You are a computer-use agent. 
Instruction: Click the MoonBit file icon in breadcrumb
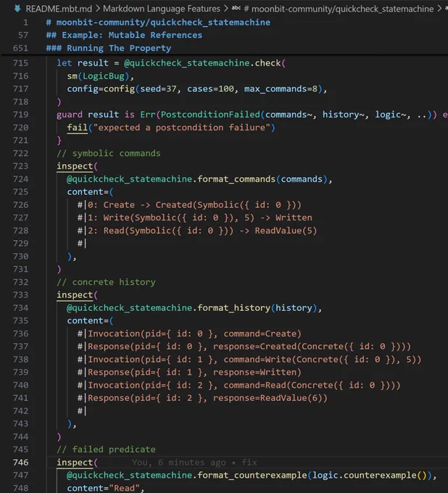(17, 9)
